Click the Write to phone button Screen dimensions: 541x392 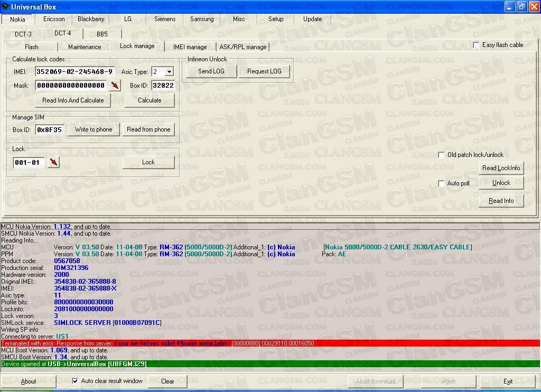(x=94, y=129)
